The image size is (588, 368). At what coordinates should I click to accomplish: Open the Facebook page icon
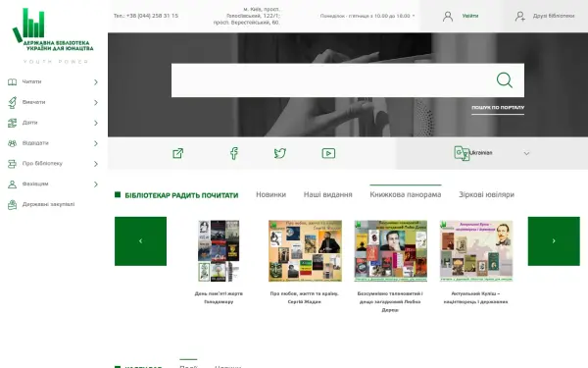[234, 153]
